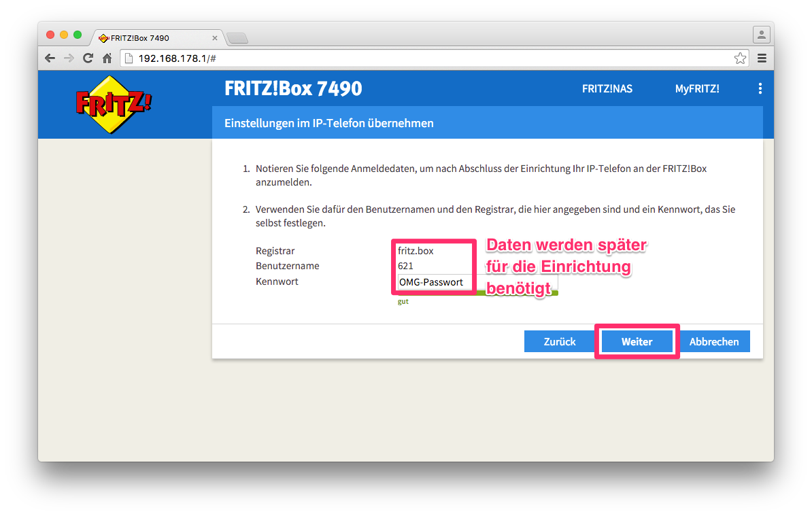Image resolution: width=812 pixels, height=516 pixels.
Task: Select the FRITZ!Box 7490 browser tab
Action: coord(150,38)
